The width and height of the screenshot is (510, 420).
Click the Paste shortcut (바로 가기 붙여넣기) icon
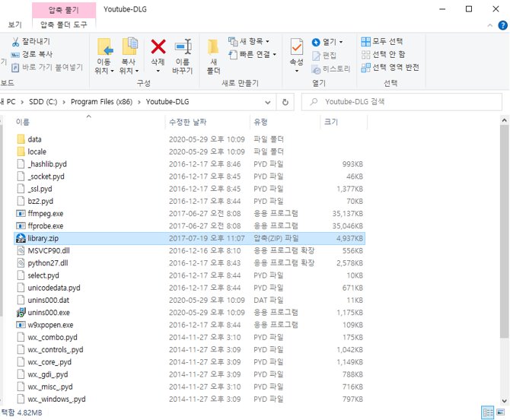coord(15,68)
